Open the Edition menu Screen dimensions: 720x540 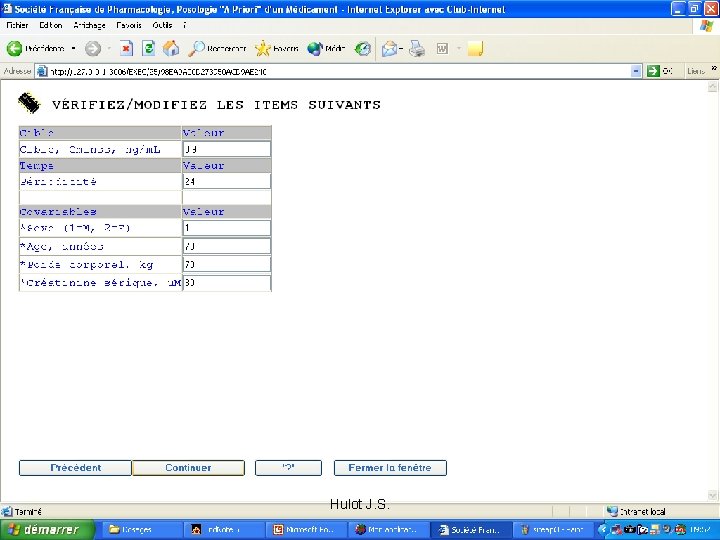pyautogui.click(x=51, y=25)
